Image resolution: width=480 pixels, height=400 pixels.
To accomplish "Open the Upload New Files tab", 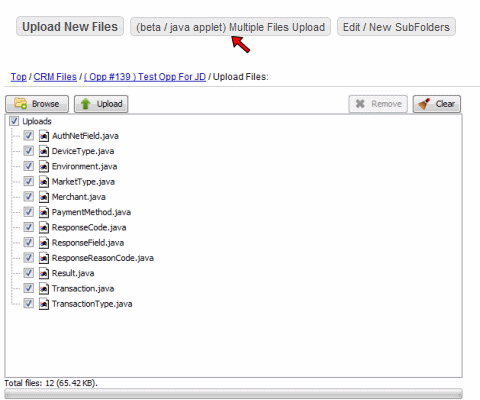I will (70, 26).
